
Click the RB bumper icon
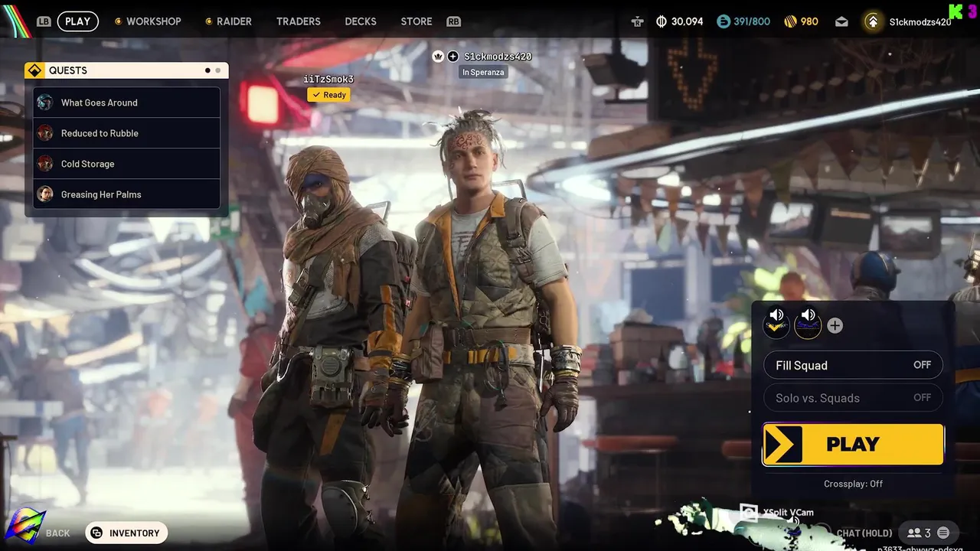(x=453, y=21)
